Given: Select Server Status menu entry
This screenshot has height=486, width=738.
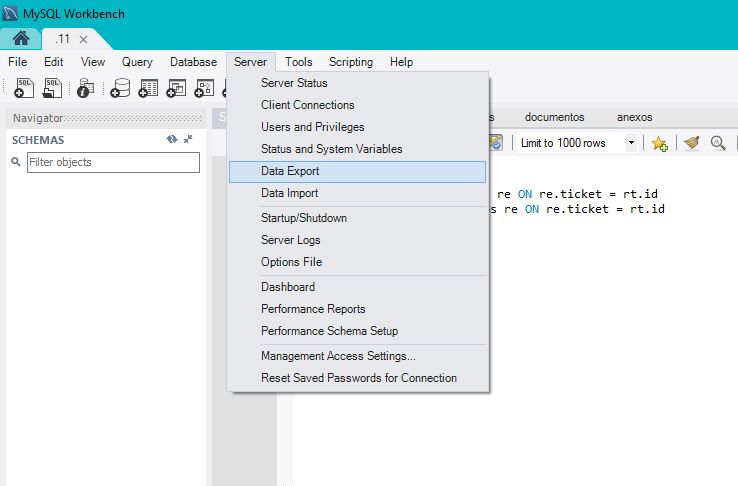Looking at the screenshot, I should click(x=357, y=83).
